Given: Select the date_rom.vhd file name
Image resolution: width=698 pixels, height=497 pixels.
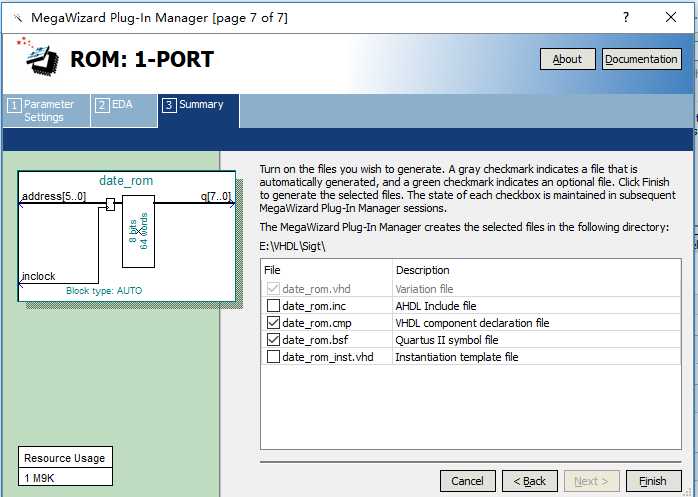Looking at the screenshot, I should coord(317,289).
